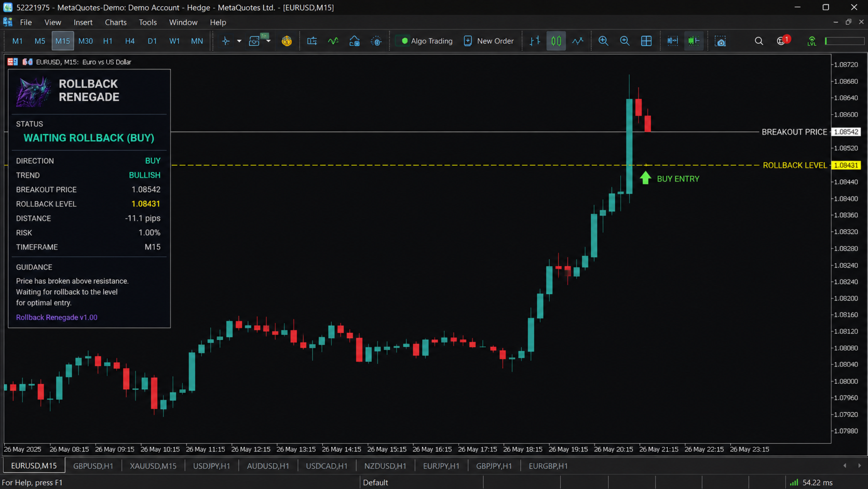Click the MetaTrader icon beside File menu
The height and width of the screenshot is (489, 868).
(8, 22)
